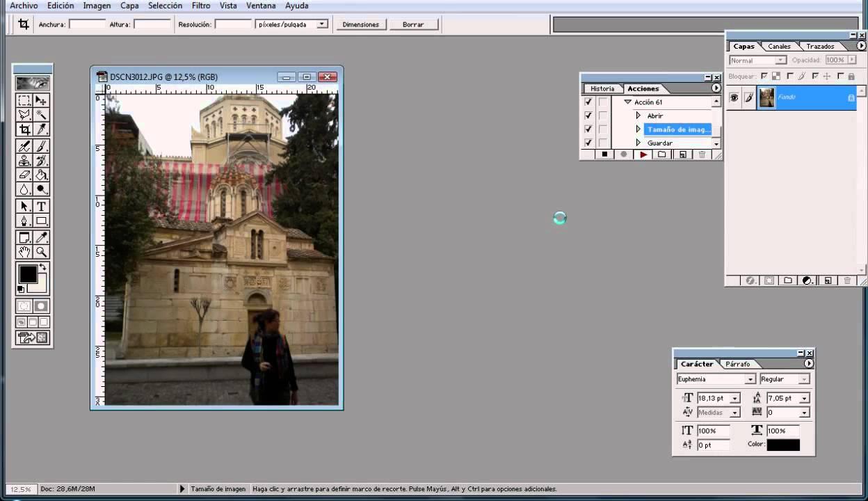Image resolution: width=868 pixels, height=501 pixels.
Task: Expand the Guardar step details
Action: pos(638,143)
